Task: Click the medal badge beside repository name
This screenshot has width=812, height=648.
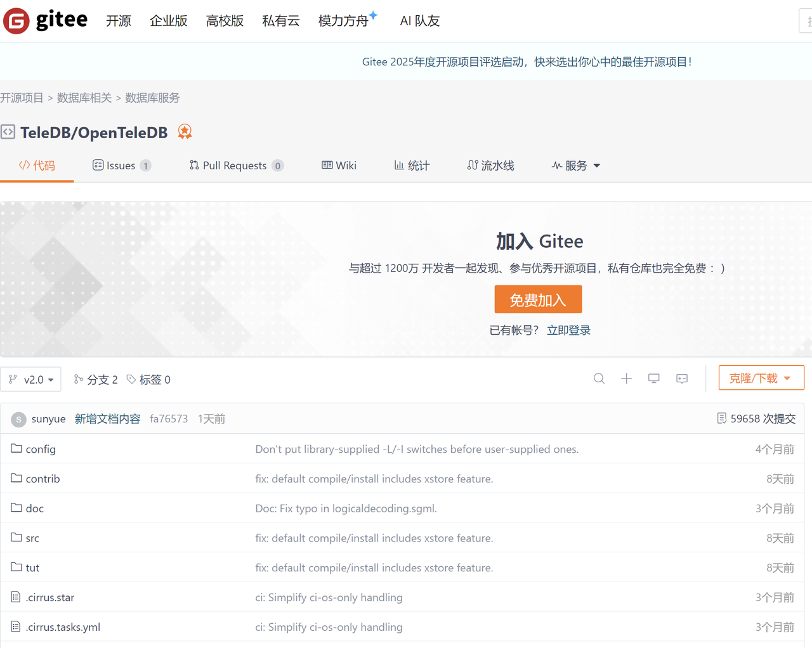Action: [185, 132]
